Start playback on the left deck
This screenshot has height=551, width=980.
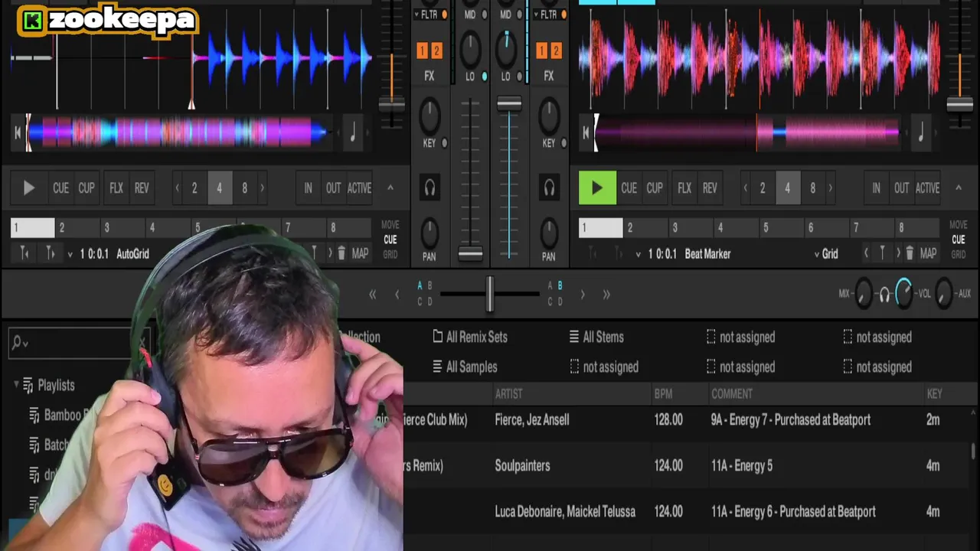pyautogui.click(x=29, y=188)
